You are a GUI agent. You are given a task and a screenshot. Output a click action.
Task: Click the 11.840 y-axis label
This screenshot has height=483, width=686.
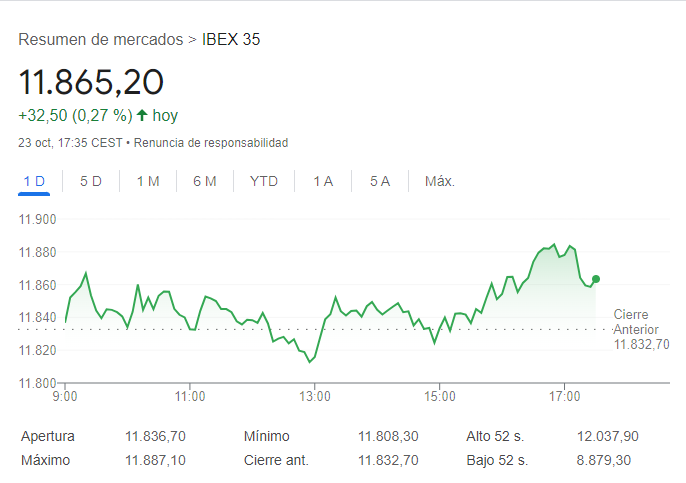(37, 317)
